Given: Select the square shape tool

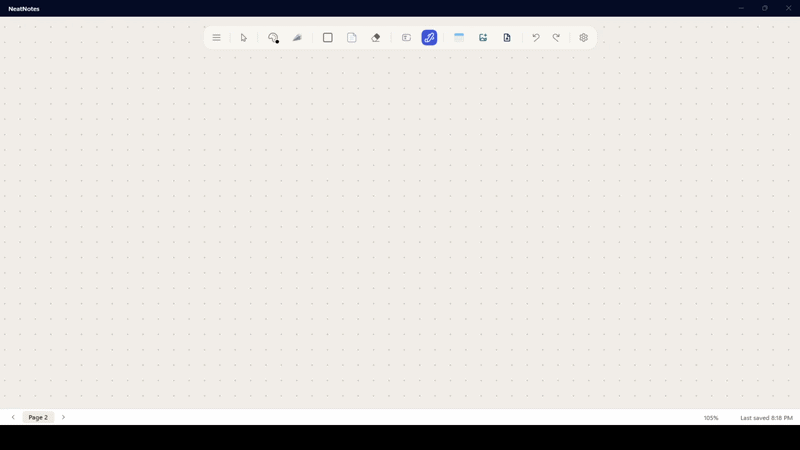Looking at the screenshot, I should [327, 38].
